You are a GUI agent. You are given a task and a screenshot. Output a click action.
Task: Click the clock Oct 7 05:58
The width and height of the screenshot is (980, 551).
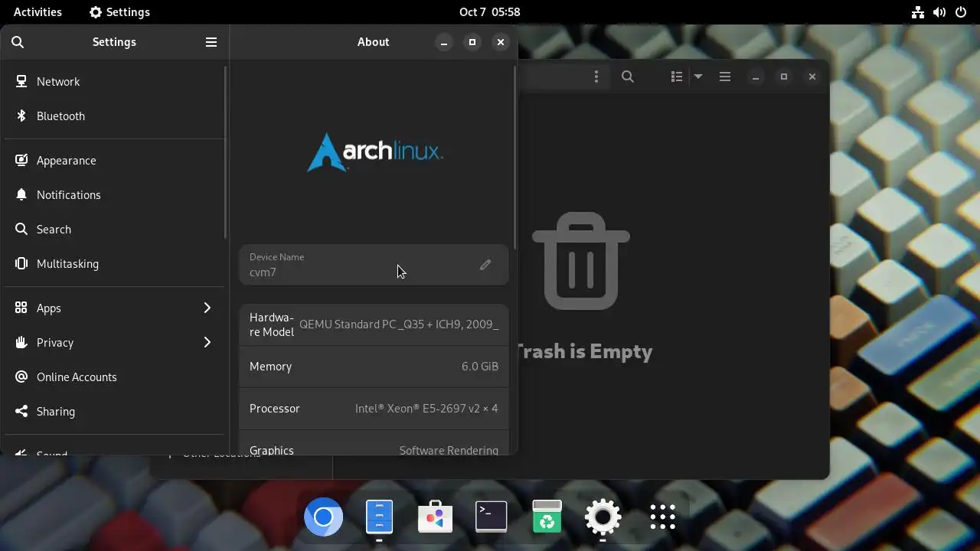[x=490, y=12]
